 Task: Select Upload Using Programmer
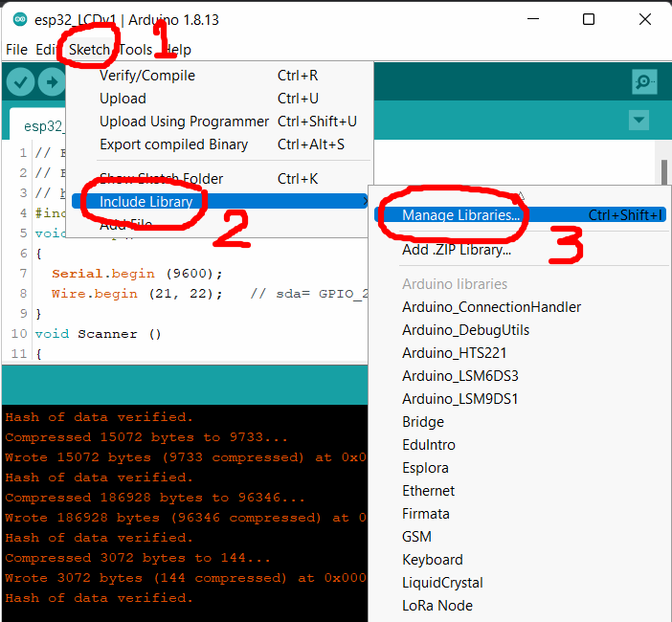tap(221, 122)
